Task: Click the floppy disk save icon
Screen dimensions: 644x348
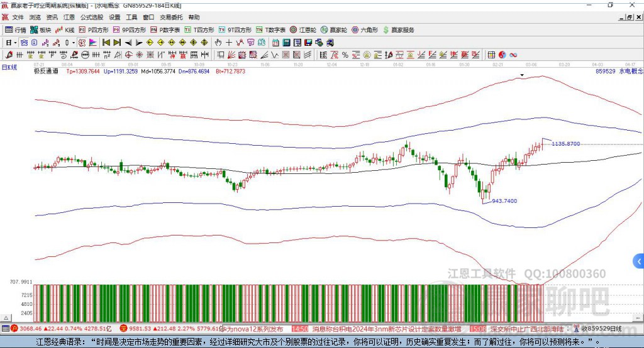Action: tap(308, 43)
